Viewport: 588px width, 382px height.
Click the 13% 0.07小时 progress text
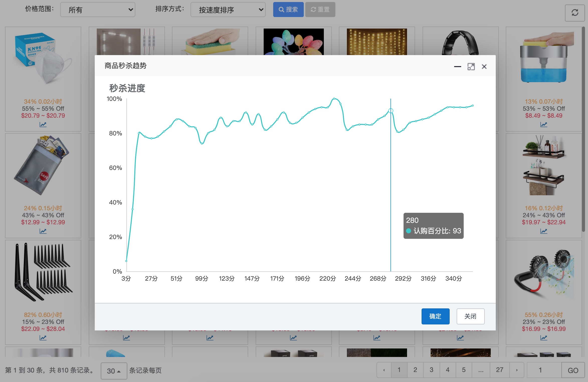click(x=544, y=102)
